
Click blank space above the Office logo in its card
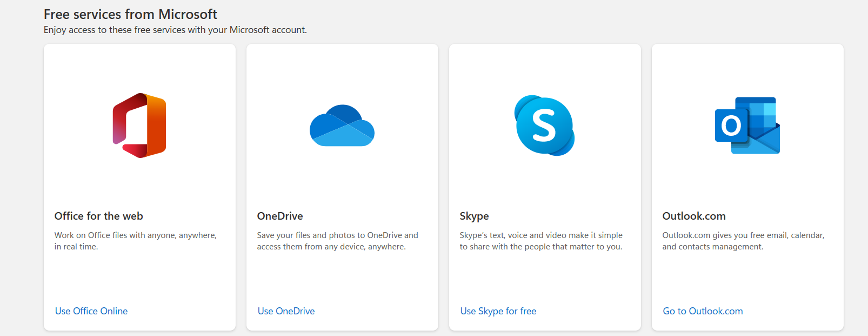click(139, 68)
